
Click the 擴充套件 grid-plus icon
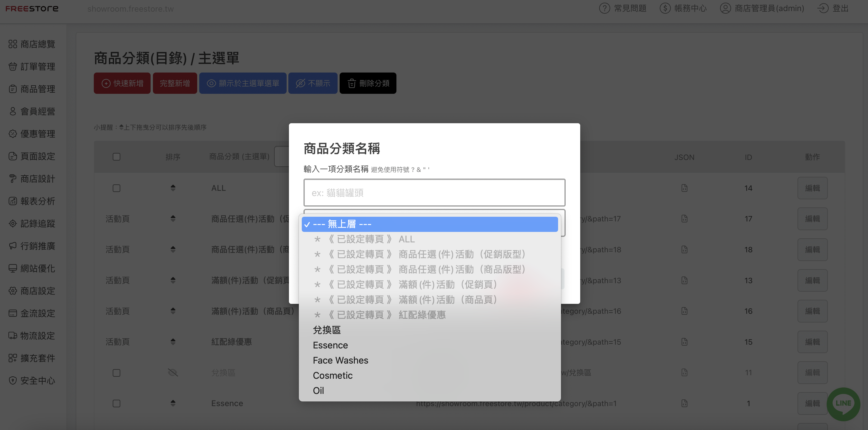tap(13, 358)
